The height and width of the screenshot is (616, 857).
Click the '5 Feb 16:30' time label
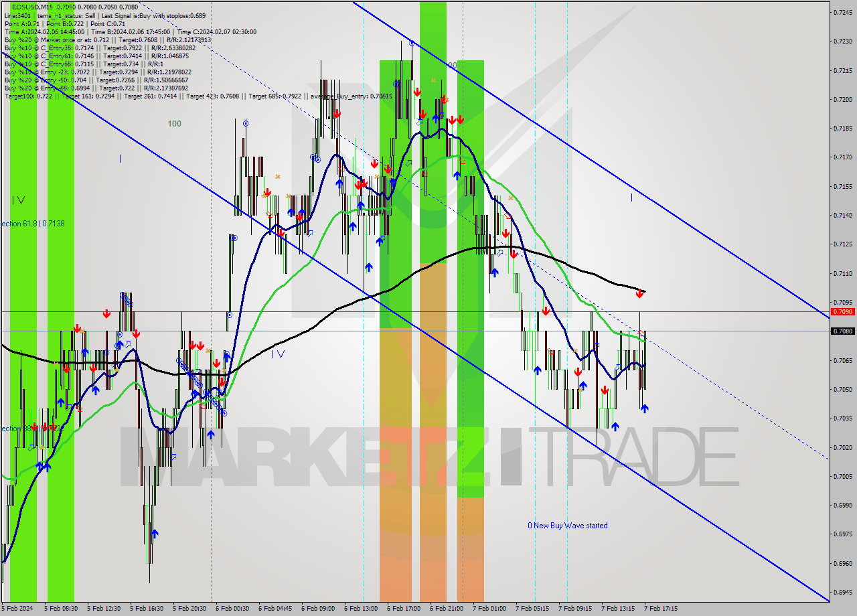pyautogui.click(x=147, y=609)
